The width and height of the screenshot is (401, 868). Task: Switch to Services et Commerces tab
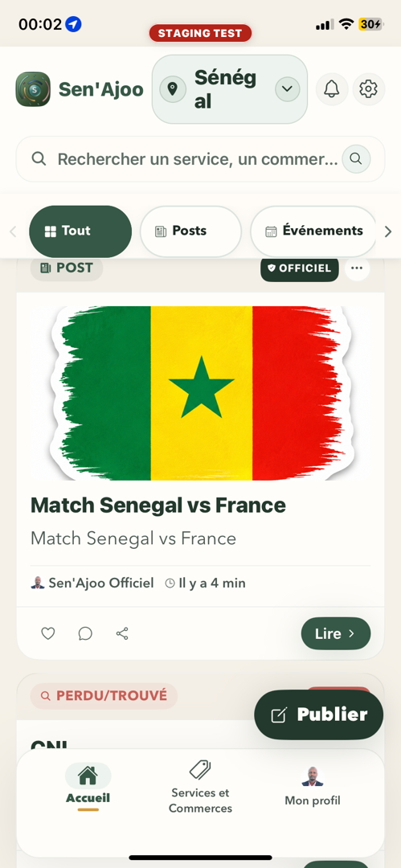point(201,787)
